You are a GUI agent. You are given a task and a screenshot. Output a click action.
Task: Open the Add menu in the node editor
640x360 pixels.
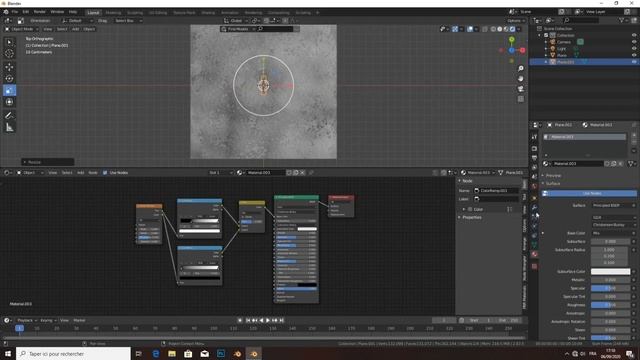[x=81, y=173]
